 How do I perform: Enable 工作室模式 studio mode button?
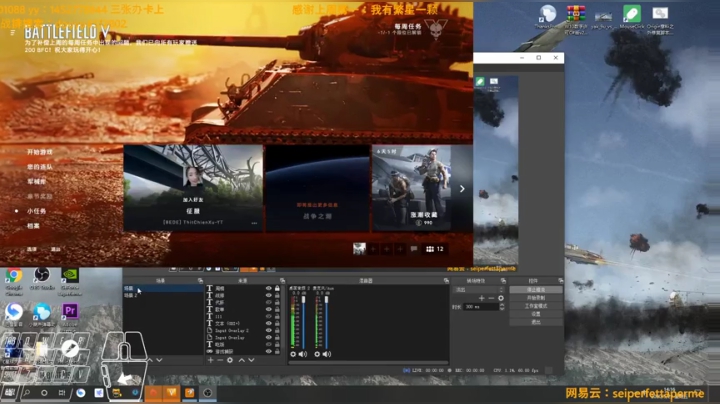536,306
